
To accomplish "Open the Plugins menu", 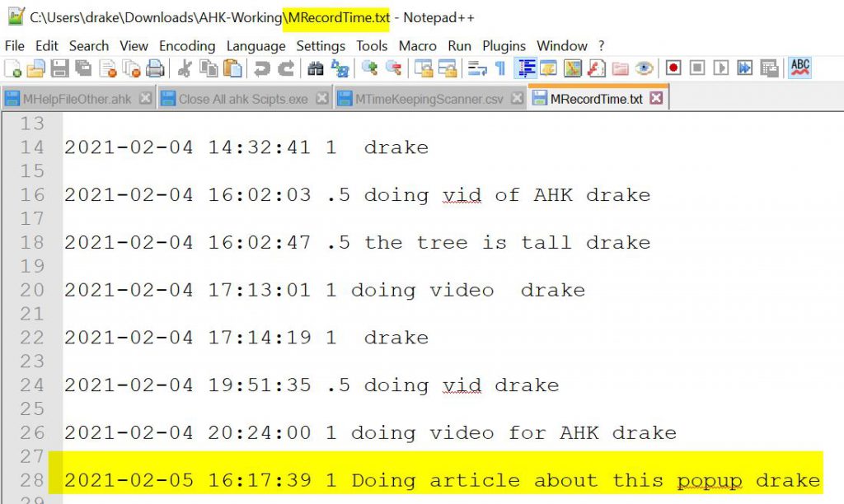I will pos(504,46).
